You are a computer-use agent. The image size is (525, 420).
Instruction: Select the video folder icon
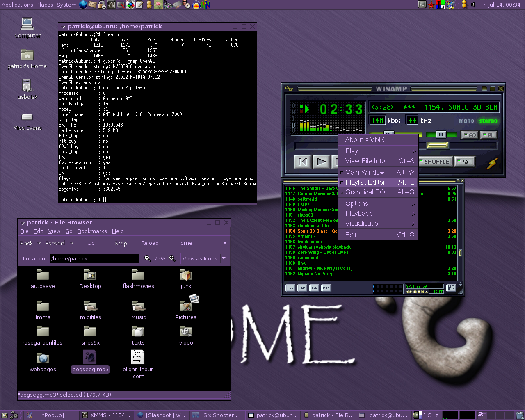(x=186, y=336)
